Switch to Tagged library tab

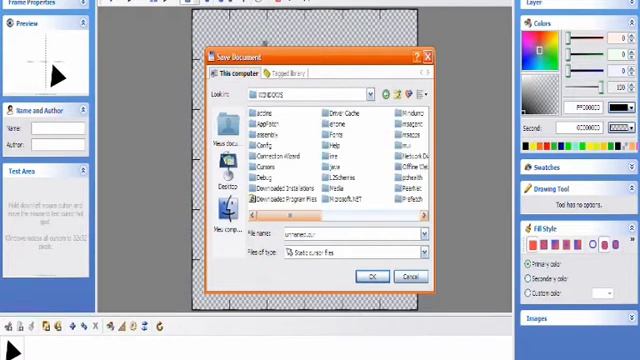[284, 73]
